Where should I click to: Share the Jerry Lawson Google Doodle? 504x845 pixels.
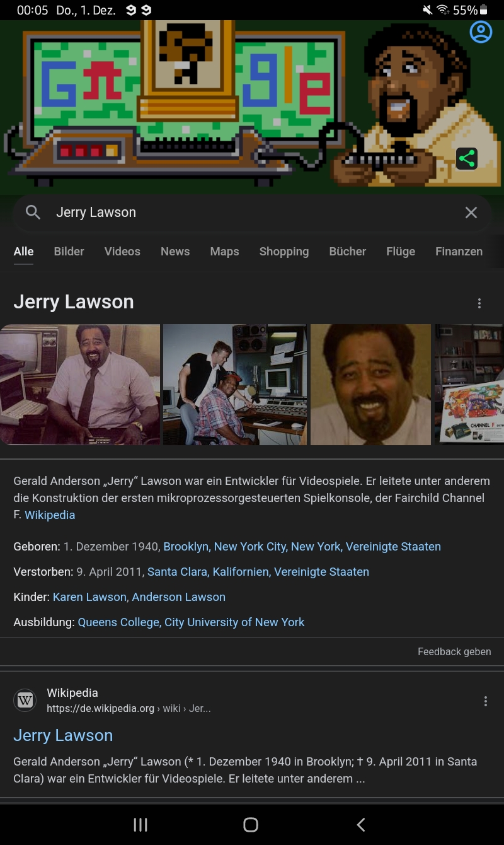[x=467, y=158]
